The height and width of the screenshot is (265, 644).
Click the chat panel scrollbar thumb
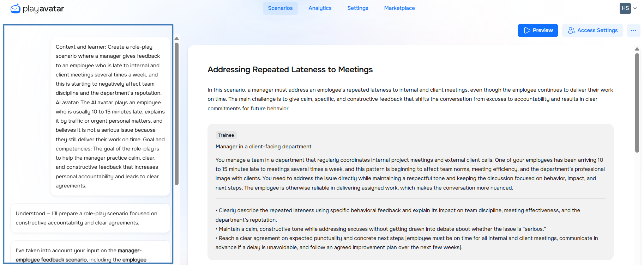176,113
